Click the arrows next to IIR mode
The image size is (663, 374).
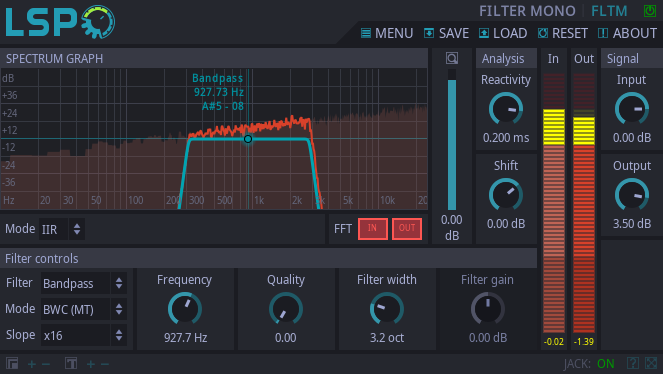click(77, 229)
